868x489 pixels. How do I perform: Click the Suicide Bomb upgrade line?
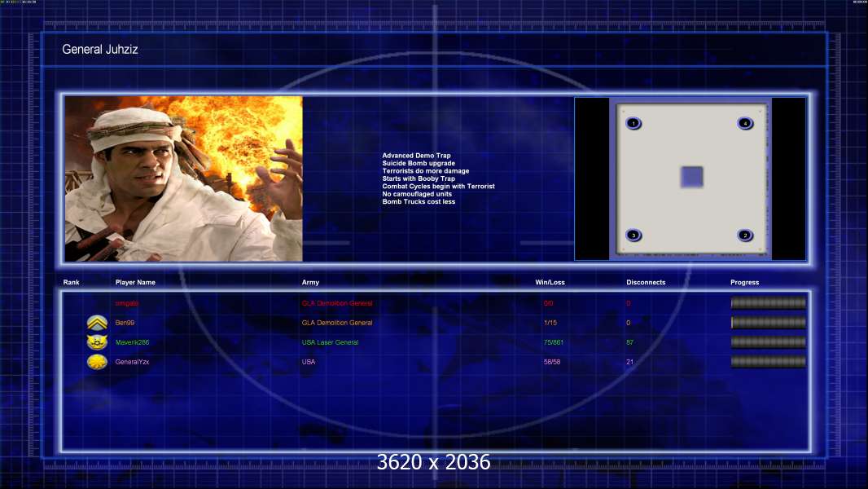(x=419, y=163)
